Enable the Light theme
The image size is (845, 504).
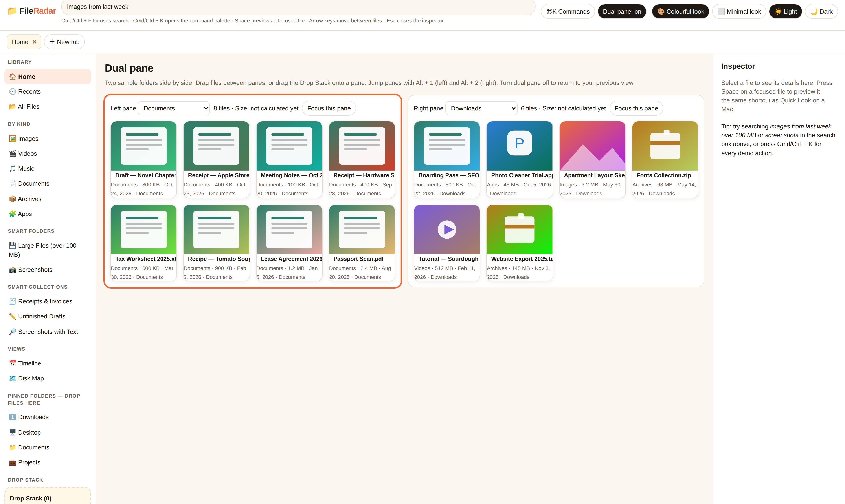point(786,12)
